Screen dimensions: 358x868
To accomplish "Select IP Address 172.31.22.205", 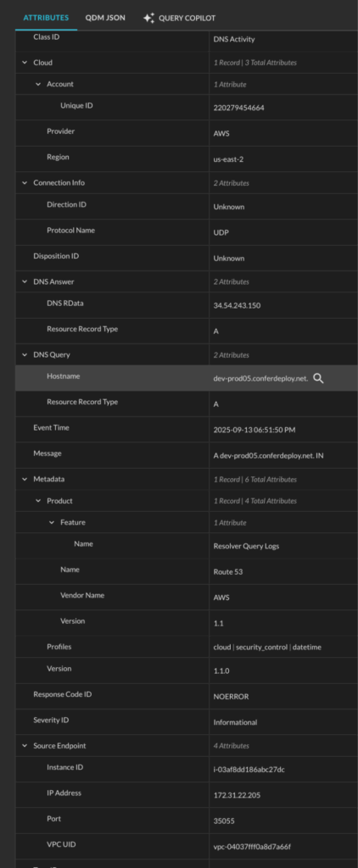I will tap(237, 795).
